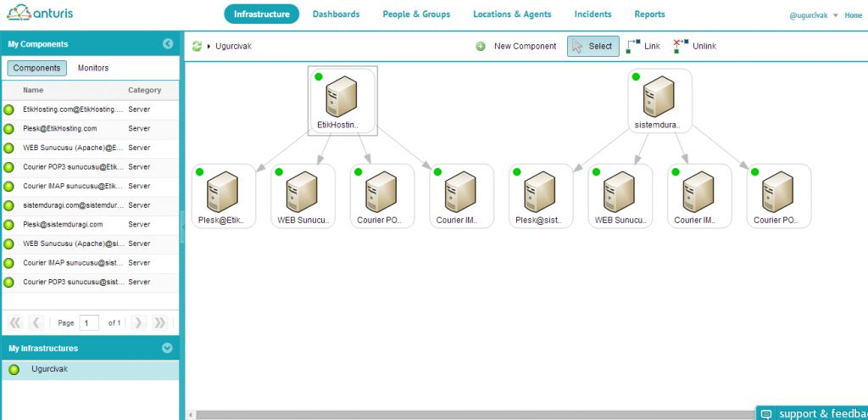Click the horizontal scrollbar in the canvas
This screenshot has height=420, width=868.
(x=475, y=415)
